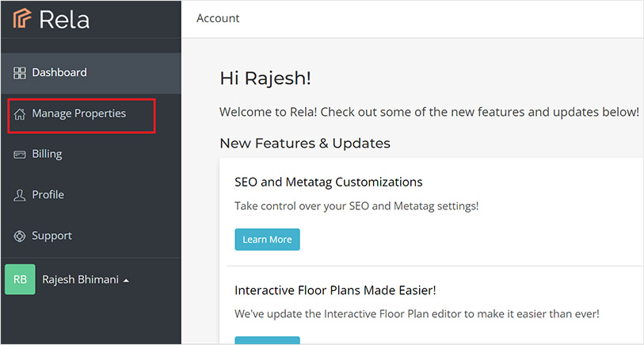
Task: Click the Profile person icon
Action: (20, 195)
